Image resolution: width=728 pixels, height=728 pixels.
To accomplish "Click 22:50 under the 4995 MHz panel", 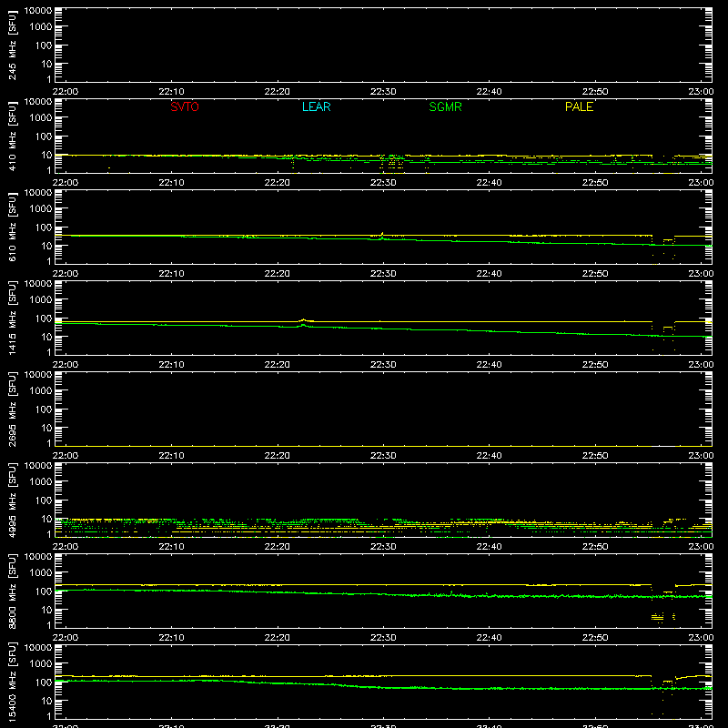I will [595, 547].
